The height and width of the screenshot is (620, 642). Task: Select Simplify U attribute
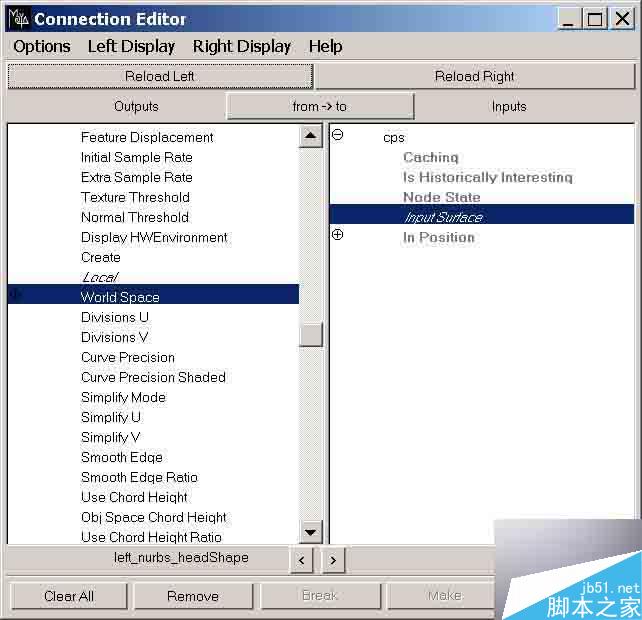[x=111, y=417]
